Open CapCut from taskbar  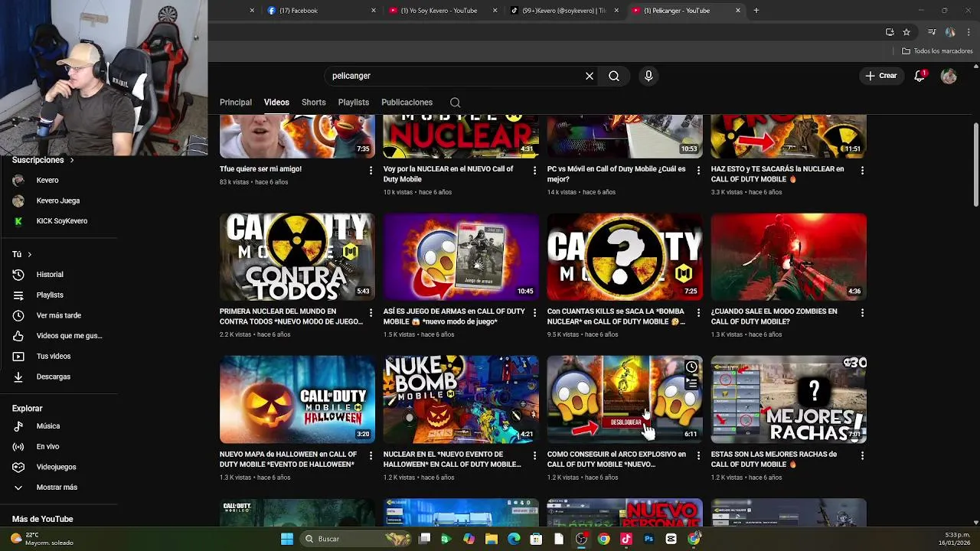pyautogui.click(x=671, y=539)
